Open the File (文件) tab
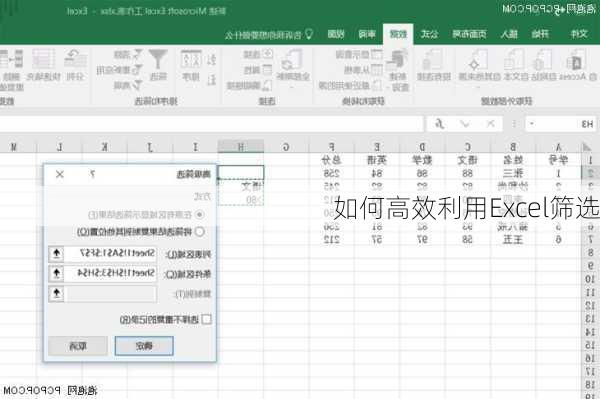Image resolution: width=600 pixels, height=399 pixels. click(579, 34)
